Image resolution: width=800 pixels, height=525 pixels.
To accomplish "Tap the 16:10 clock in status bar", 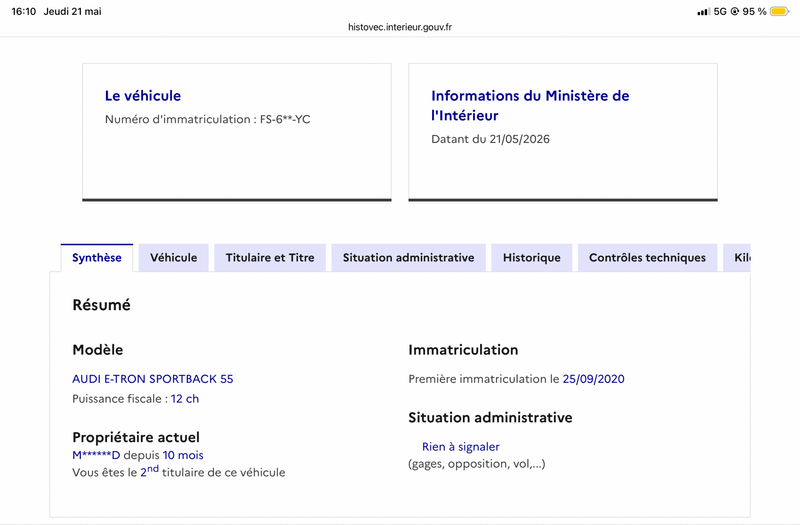I will [23, 11].
